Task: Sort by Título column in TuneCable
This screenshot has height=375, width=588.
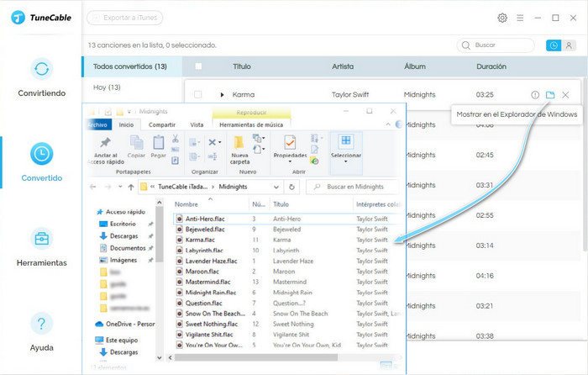Action: pyautogui.click(x=242, y=66)
